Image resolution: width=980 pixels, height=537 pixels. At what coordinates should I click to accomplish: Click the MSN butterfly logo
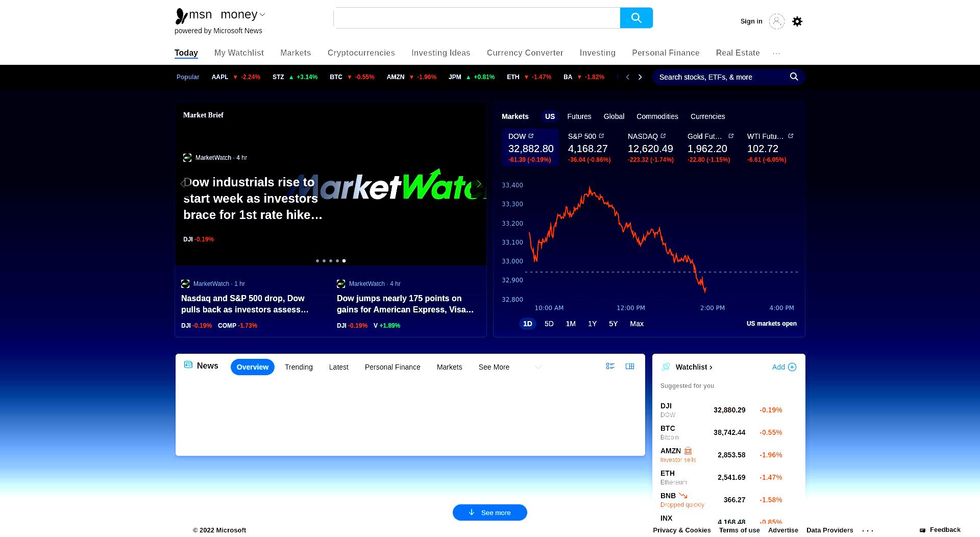click(181, 16)
